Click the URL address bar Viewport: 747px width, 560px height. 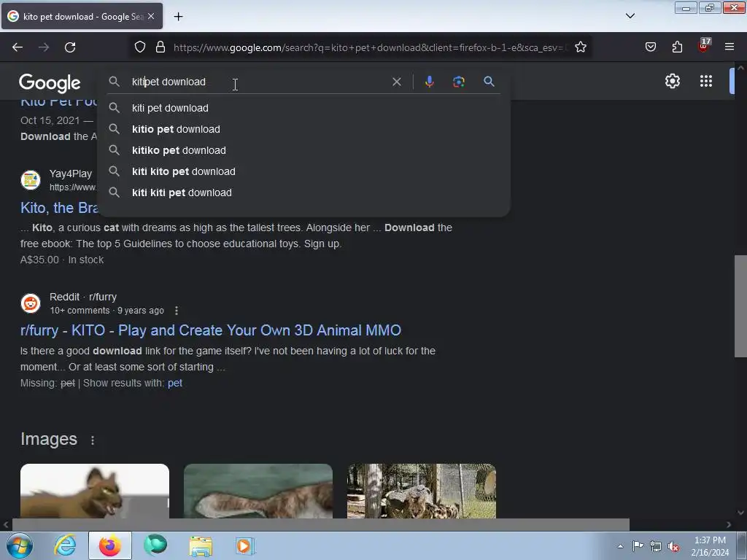click(370, 47)
